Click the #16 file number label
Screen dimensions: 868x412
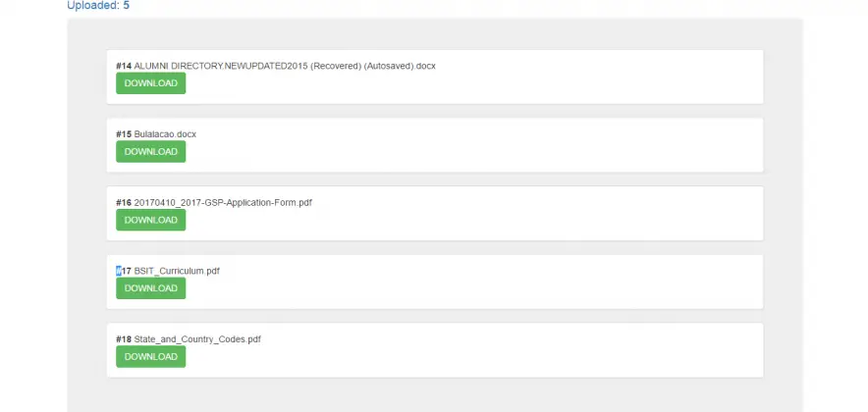(124, 203)
